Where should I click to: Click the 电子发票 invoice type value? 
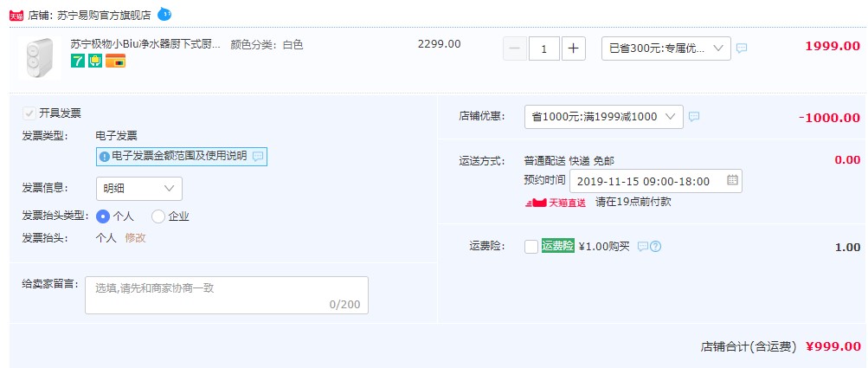[x=116, y=136]
